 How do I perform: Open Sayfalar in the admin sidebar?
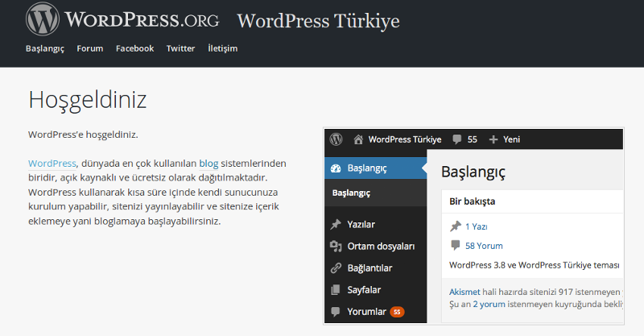(x=364, y=289)
